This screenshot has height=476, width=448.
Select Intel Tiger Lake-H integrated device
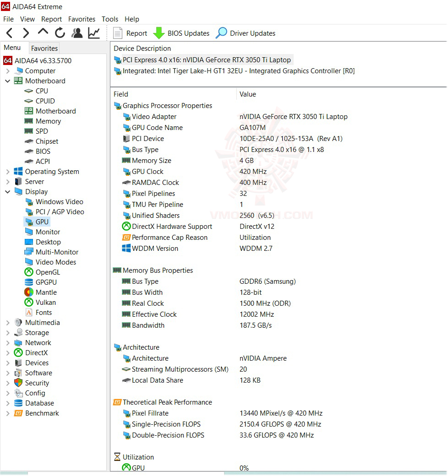point(238,71)
